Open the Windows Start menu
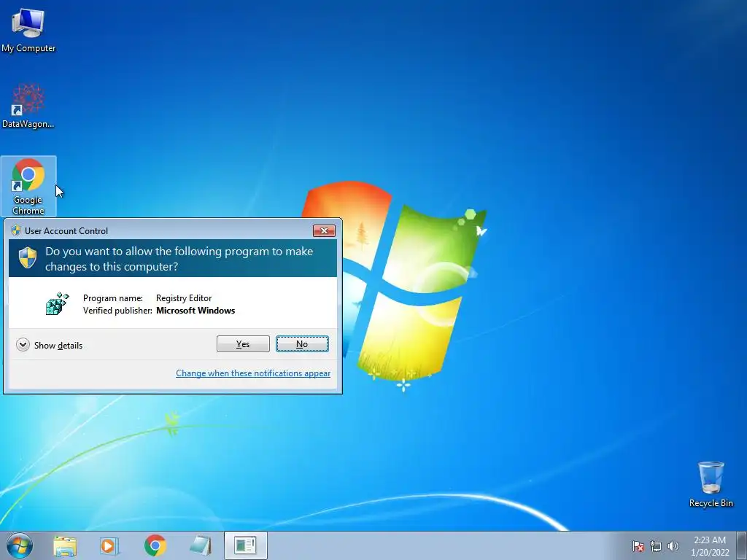 click(20, 545)
